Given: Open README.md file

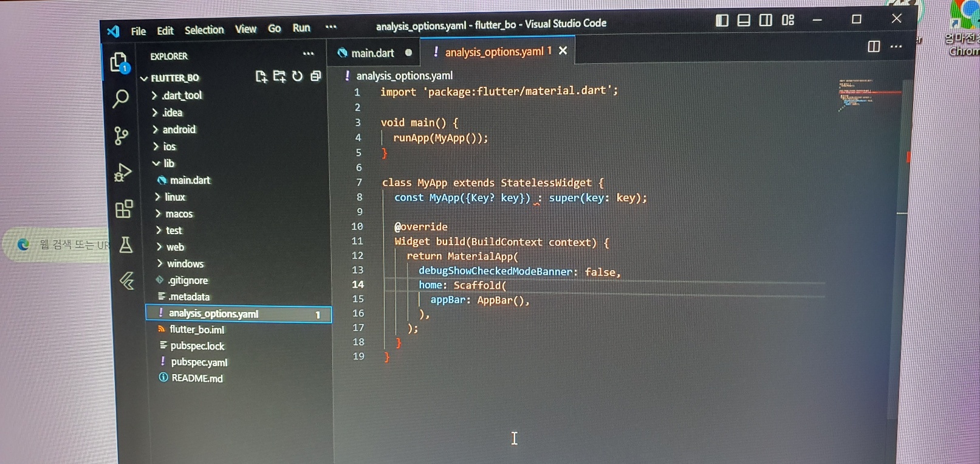Looking at the screenshot, I should point(197,378).
